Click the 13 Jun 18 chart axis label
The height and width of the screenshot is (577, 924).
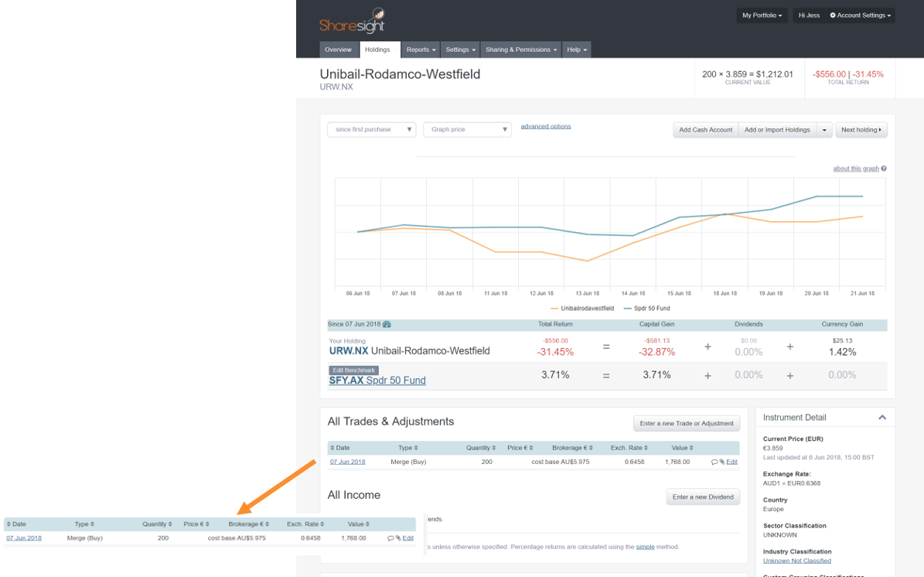click(x=588, y=293)
